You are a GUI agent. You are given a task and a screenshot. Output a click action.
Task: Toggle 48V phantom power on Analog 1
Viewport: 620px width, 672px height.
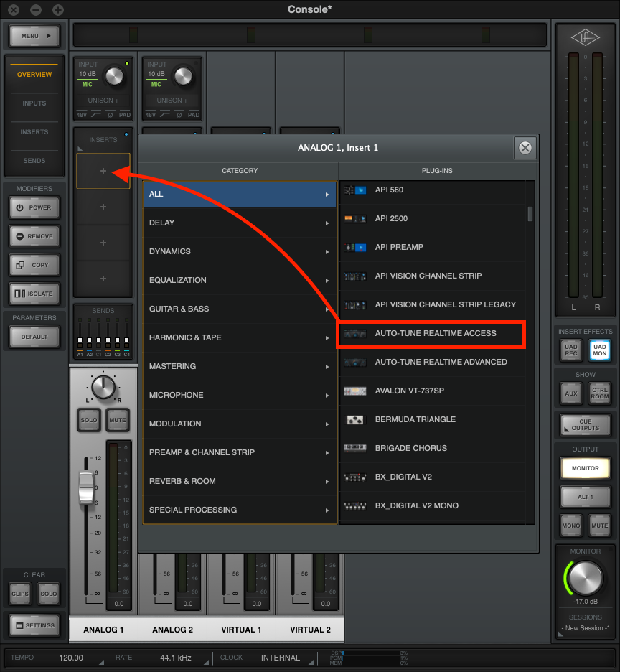pyautogui.click(x=81, y=115)
